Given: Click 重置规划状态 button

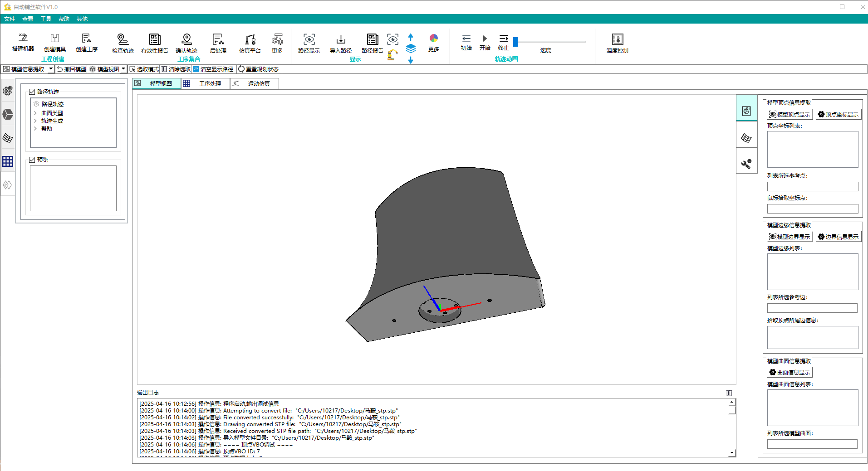Looking at the screenshot, I should click(259, 69).
